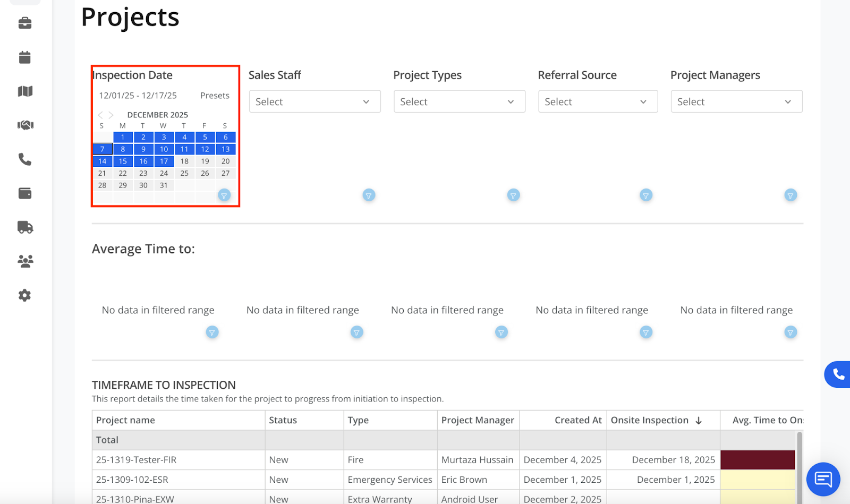Expand the Sales Staff Select dropdown
The image size is (850, 504).
(315, 101)
